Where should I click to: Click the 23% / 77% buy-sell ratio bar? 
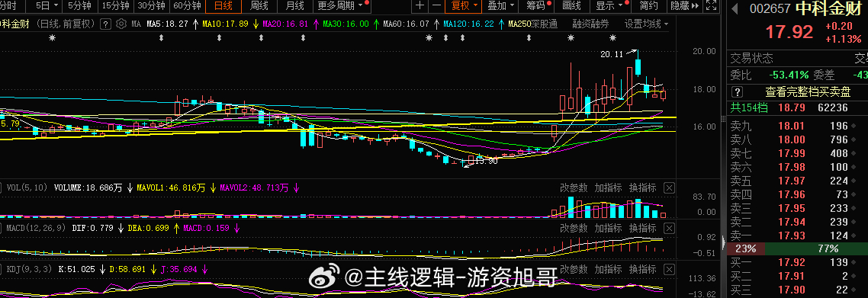click(x=797, y=248)
